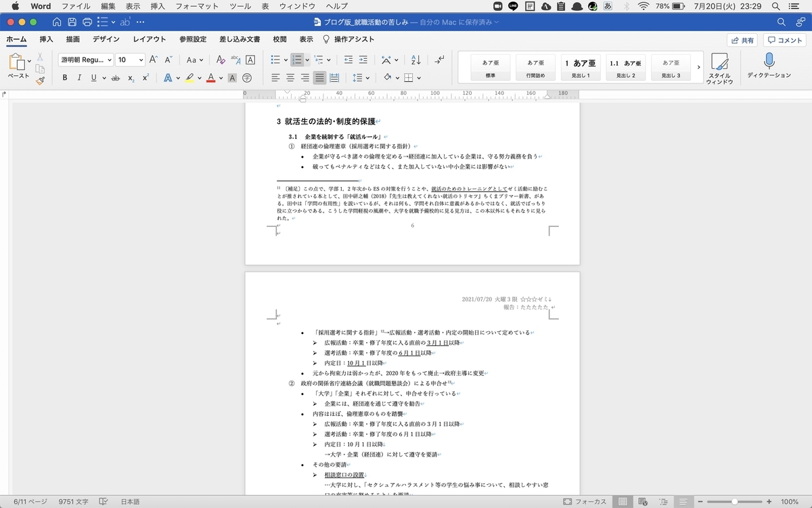Start ディクテーション microphone
This screenshot has width=812, height=508.
click(769, 66)
